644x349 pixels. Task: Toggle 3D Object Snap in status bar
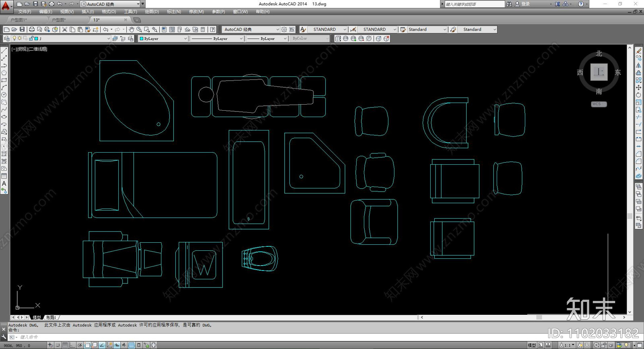[x=95, y=345]
